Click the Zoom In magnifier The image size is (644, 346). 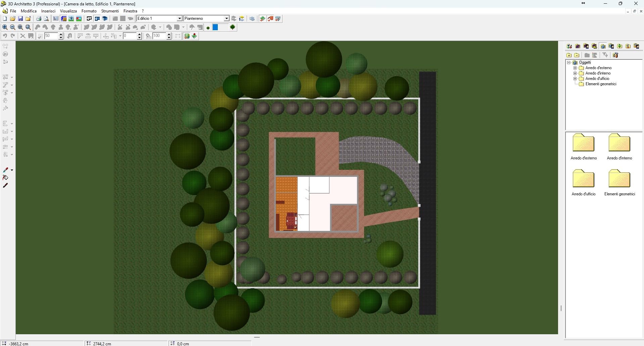5,27
